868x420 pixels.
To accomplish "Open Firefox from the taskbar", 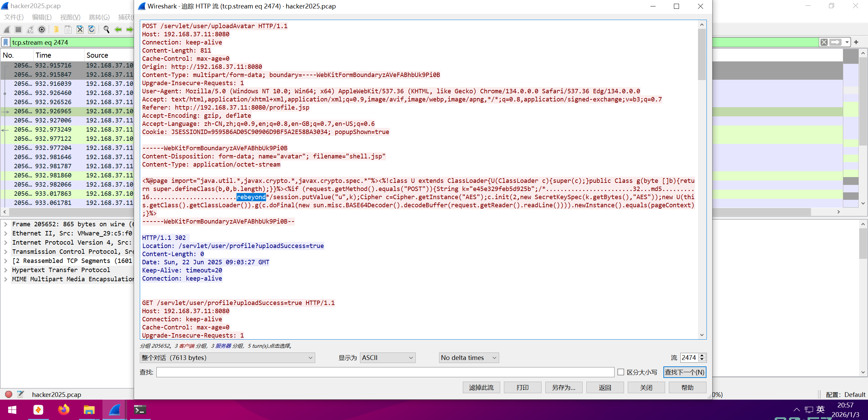I will pos(63,410).
